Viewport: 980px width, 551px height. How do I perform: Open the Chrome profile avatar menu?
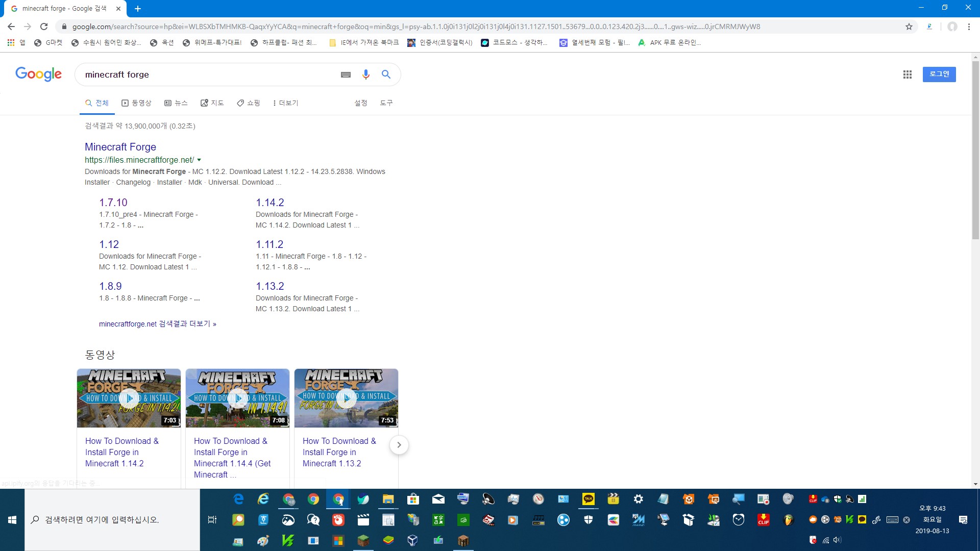(952, 27)
